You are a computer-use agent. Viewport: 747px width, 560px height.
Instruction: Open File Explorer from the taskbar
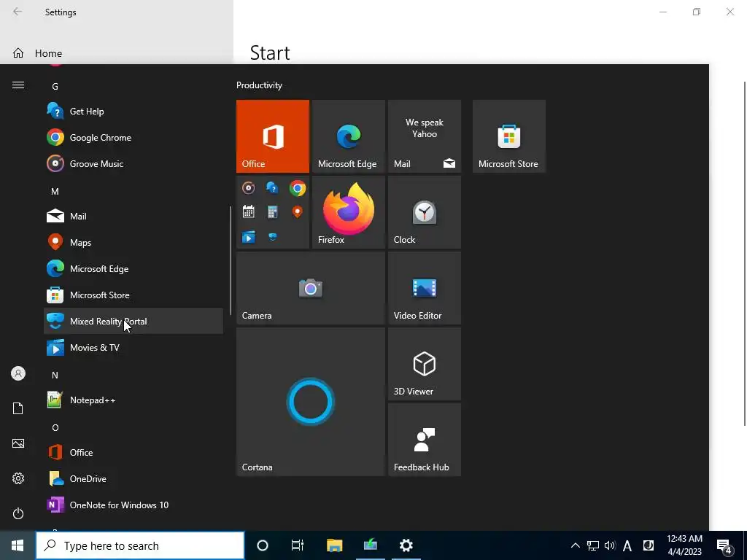pos(334,545)
